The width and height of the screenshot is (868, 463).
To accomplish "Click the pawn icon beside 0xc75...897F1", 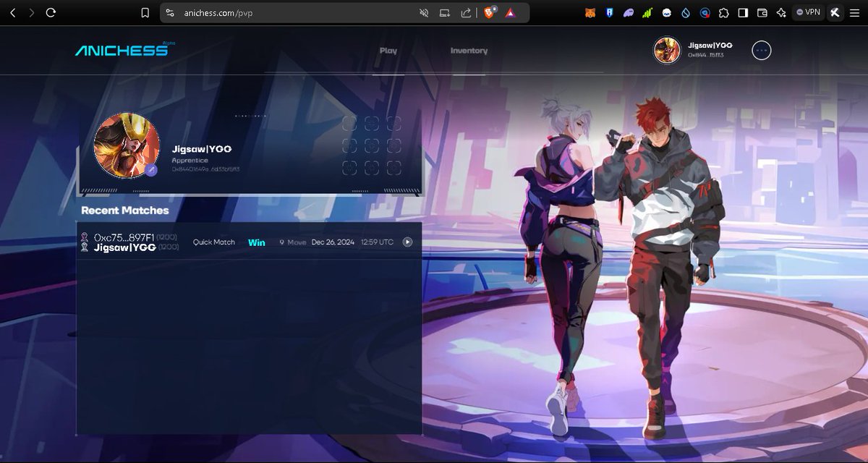I will pyautogui.click(x=85, y=237).
